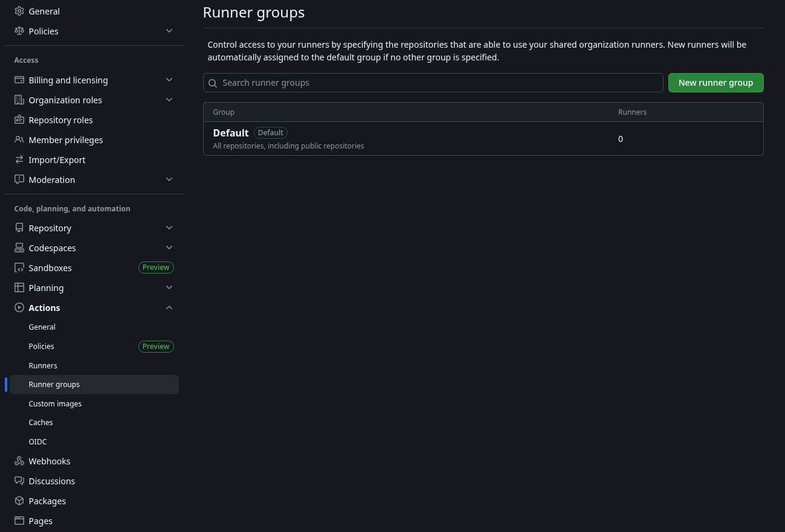
Task: Click the Repository repo icon
Action: pos(19,228)
